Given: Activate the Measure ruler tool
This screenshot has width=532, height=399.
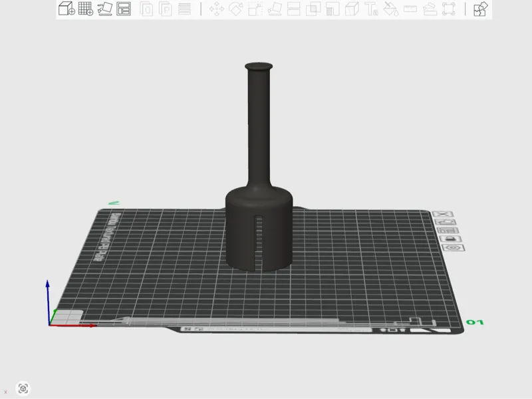Looking at the screenshot, I should (410, 9).
